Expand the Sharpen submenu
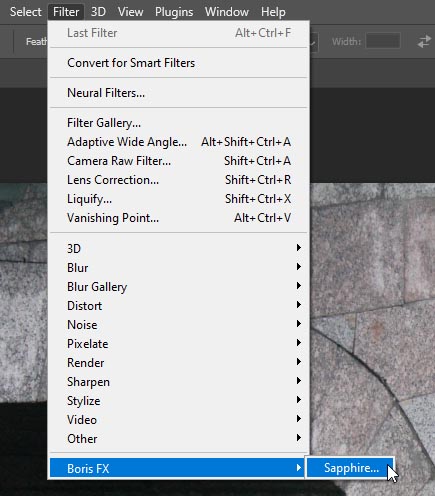435x496 pixels. coord(179,382)
